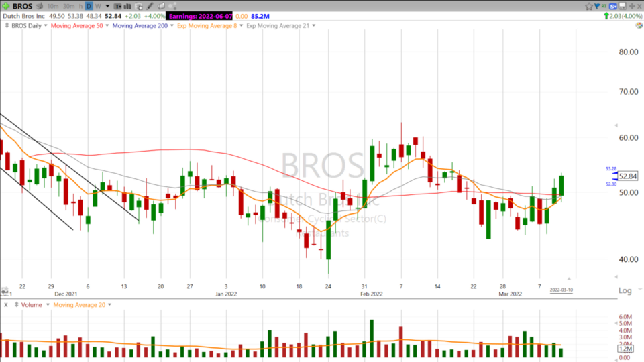Switch chart to 30m timeframe
644x362 pixels.
point(68,6)
